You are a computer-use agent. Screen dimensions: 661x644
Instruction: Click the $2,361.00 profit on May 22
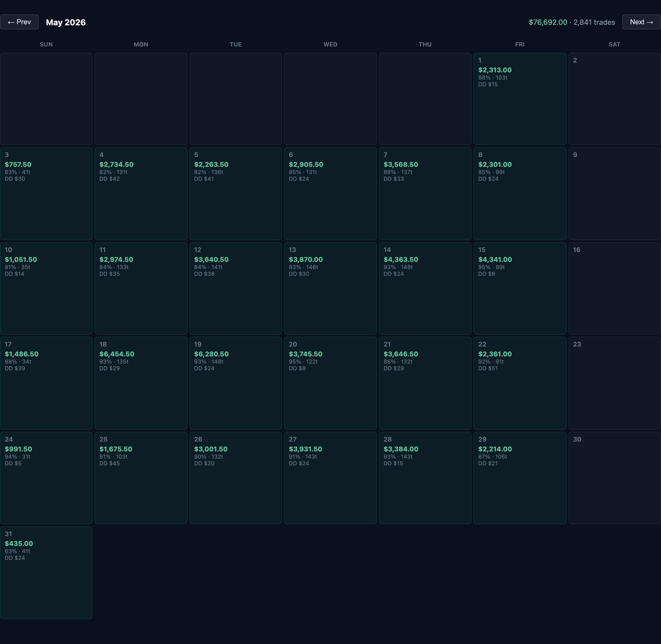click(x=495, y=354)
